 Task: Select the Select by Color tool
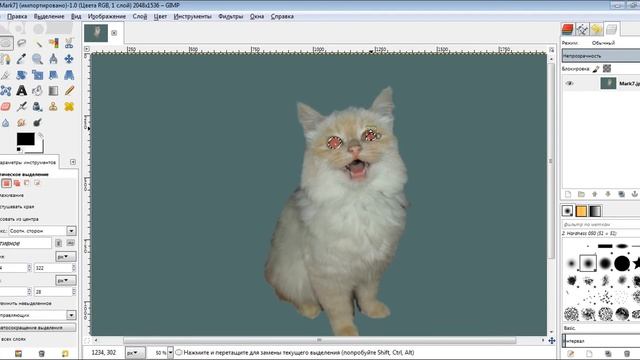53,43
